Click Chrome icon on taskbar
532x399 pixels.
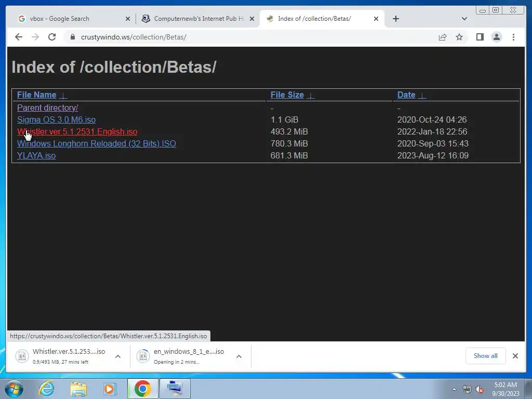click(x=142, y=389)
